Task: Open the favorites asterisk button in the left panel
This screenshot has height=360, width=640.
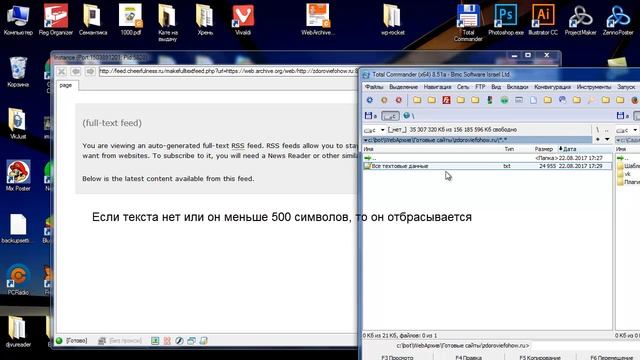Action: pyautogui.click(x=598, y=140)
